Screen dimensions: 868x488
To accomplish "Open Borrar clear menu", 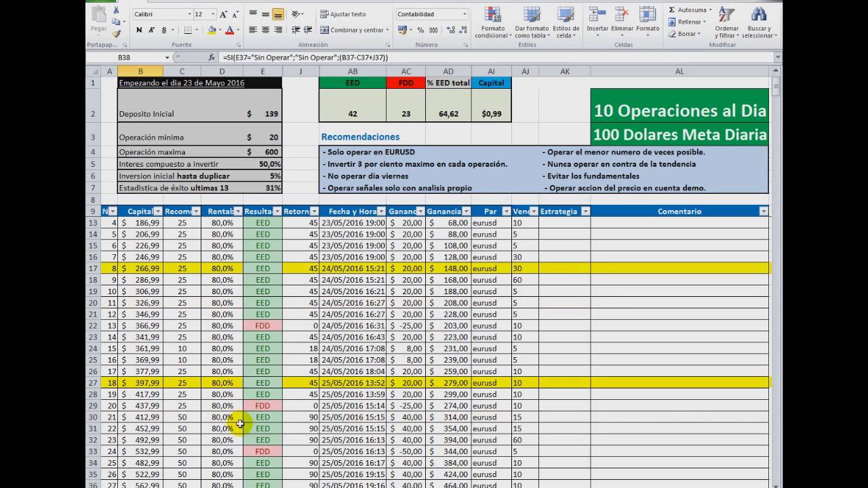I will [684, 34].
